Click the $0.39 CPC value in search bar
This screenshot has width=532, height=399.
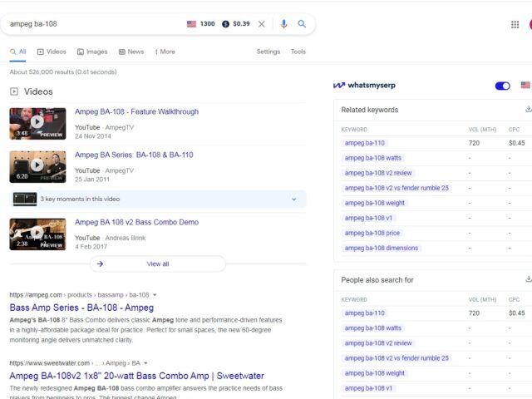click(x=241, y=24)
